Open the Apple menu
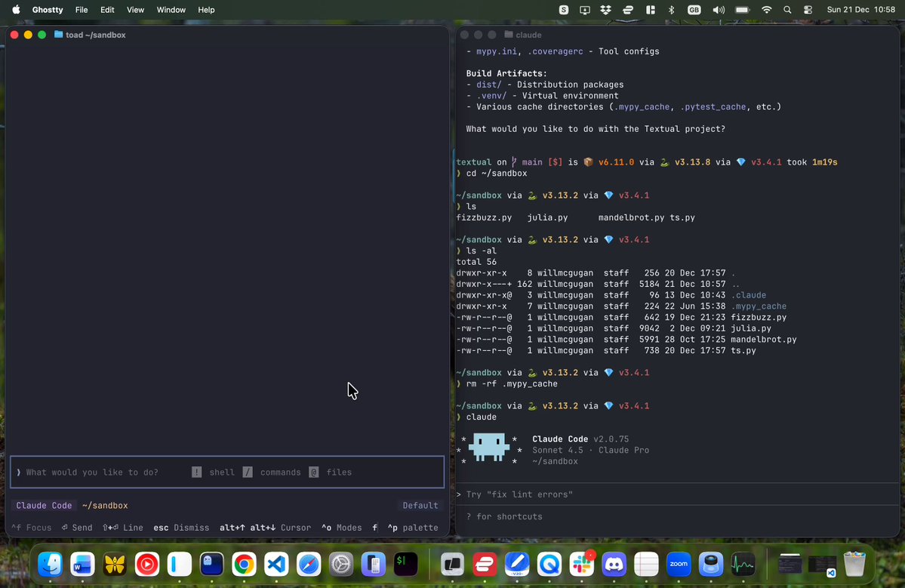This screenshot has width=905, height=588. tap(16, 10)
